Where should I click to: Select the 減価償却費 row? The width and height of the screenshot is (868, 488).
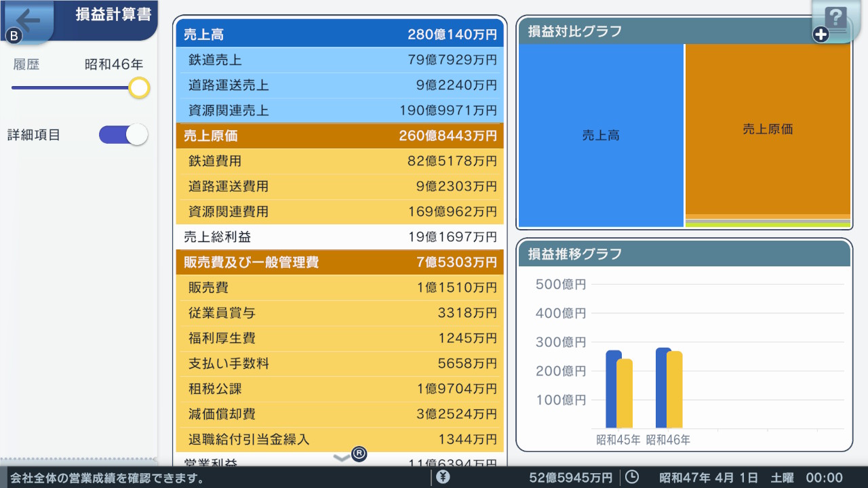340,413
